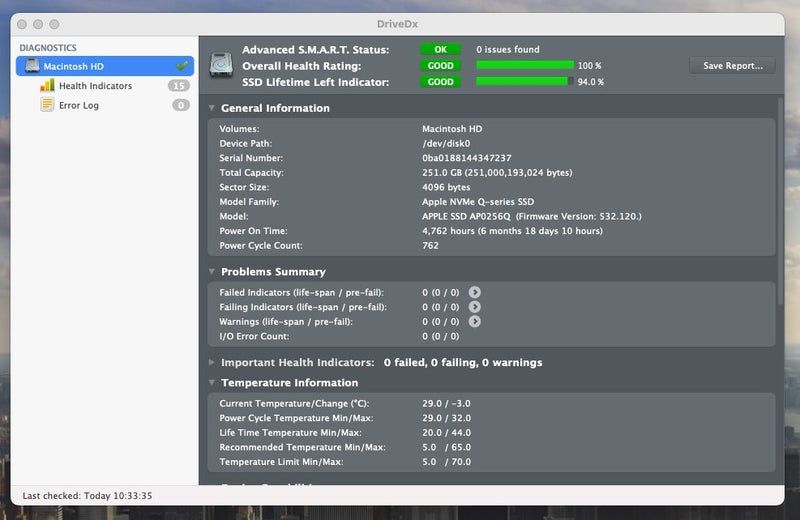Select Error Log in the sidebar
The height and width of the screenshot is (520, 800).
(105, 105)
